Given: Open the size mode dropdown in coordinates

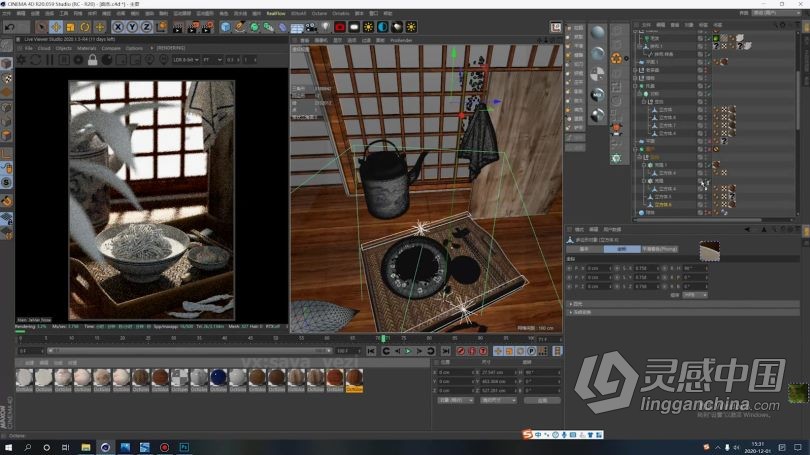Looking at the screenshot, I should point(498,400).
